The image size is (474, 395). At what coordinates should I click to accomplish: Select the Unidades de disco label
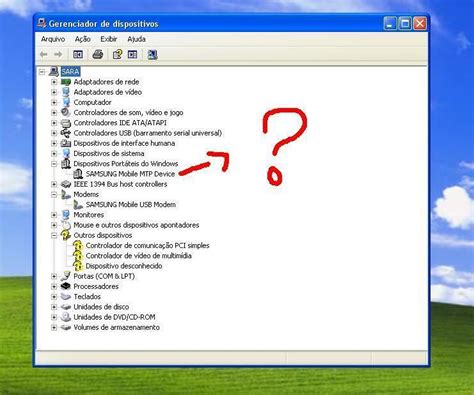pyautogui.click(x=101, y=307)
